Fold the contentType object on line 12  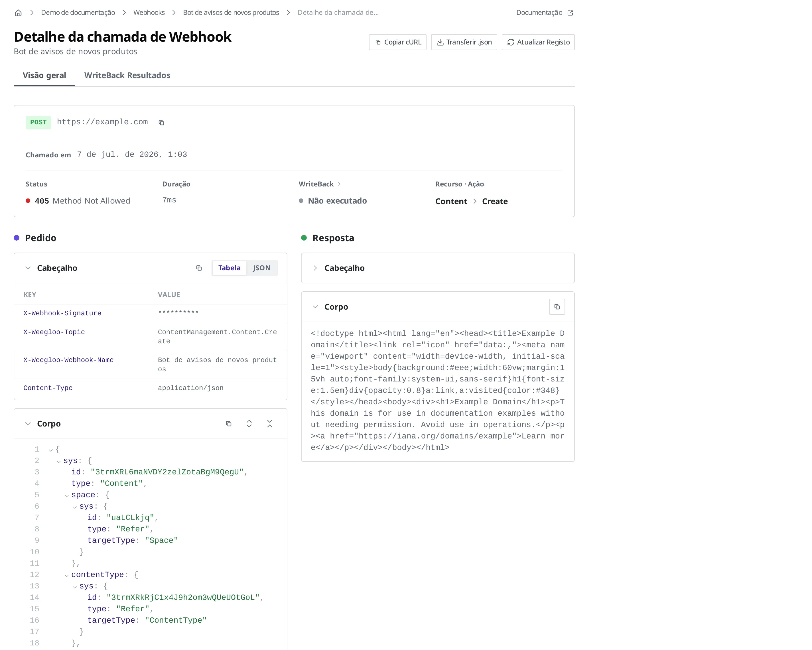tap(67, 575)
